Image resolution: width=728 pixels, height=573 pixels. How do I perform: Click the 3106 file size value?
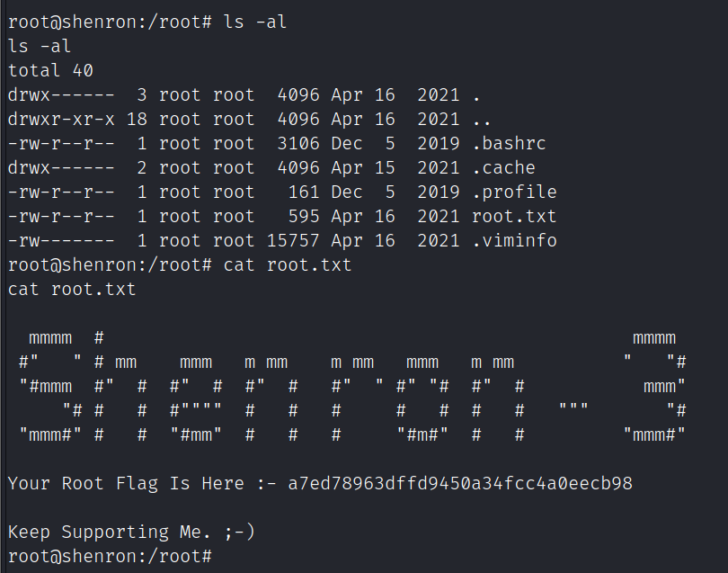coord(298,144)
